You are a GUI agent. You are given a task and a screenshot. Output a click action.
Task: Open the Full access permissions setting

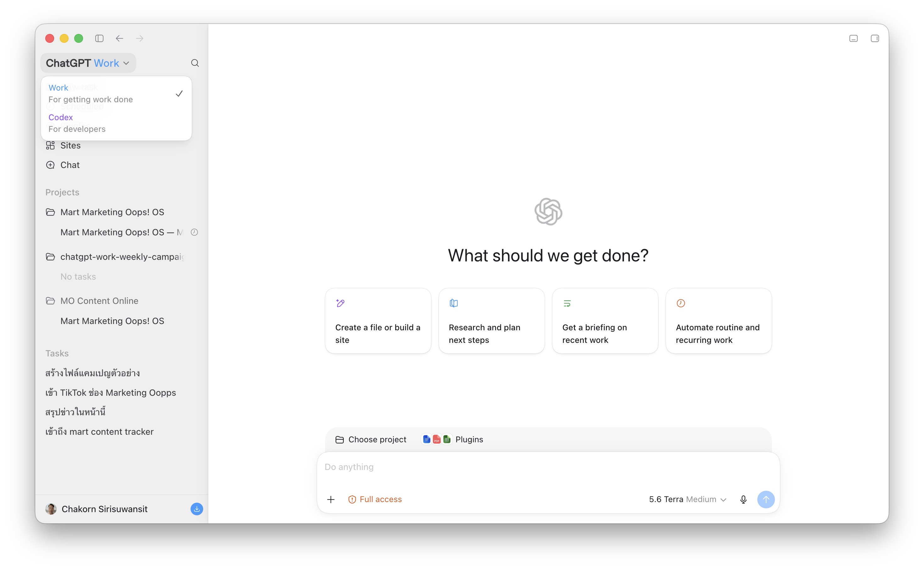[375, 500]
